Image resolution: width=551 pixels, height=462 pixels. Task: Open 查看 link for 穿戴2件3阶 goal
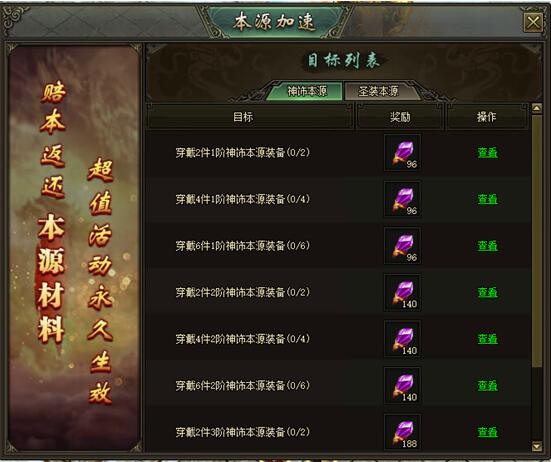(487, 432)
